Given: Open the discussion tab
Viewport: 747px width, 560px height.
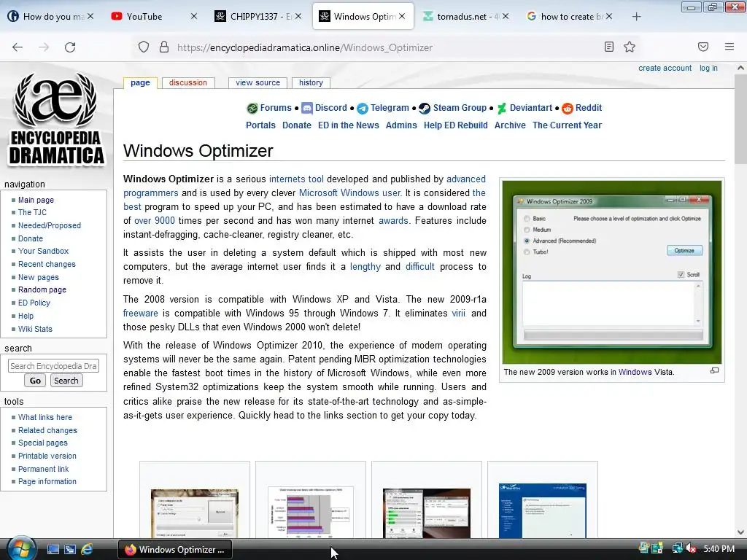Looking at the screenshot, I should [x=188, y=83].
